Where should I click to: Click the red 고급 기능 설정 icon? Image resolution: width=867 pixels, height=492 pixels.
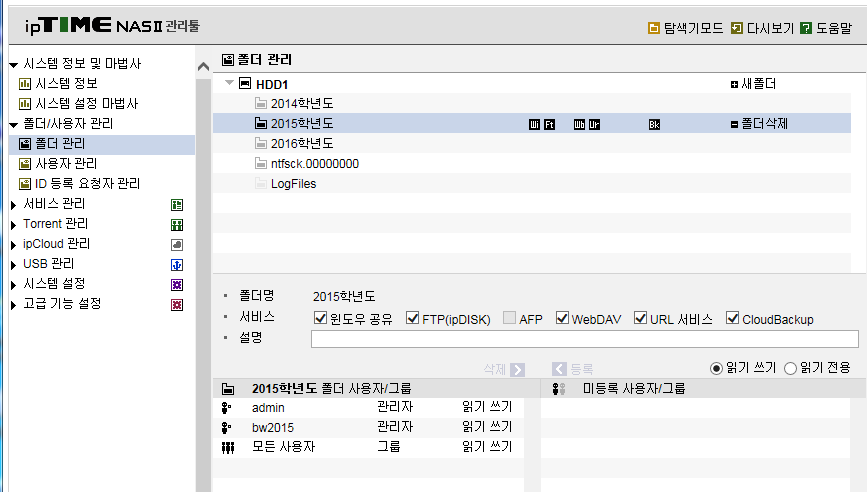[177, 305]
